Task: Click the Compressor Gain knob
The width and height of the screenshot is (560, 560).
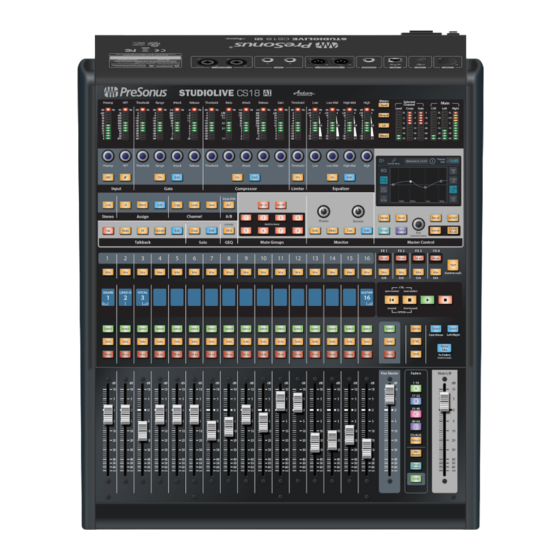Action: coord(280,156)
